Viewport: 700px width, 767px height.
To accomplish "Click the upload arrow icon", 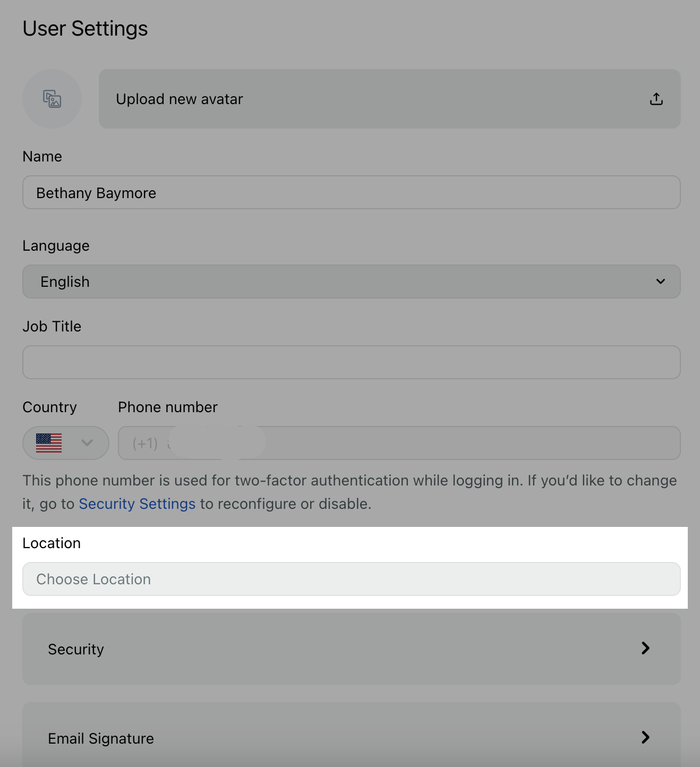I will point(656,99).
